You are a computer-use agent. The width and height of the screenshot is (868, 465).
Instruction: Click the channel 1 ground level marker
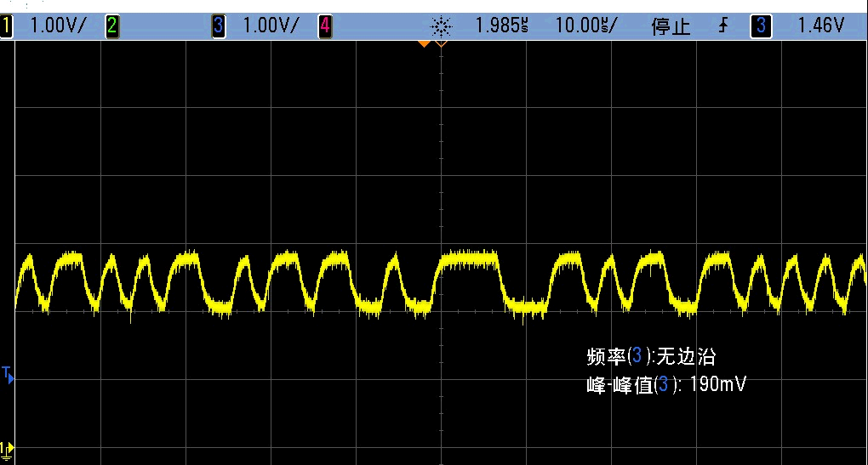coord(7,451)
